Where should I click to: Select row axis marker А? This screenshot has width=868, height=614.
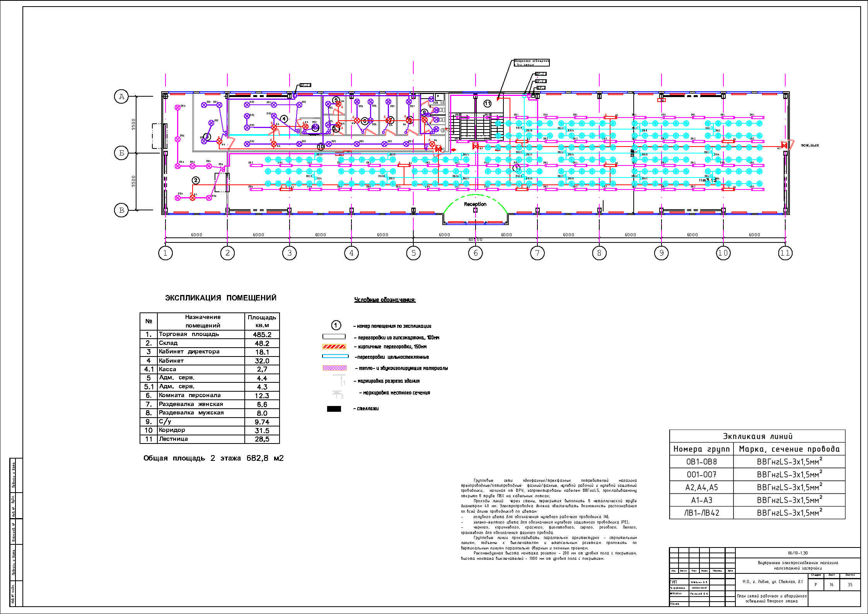121,96
